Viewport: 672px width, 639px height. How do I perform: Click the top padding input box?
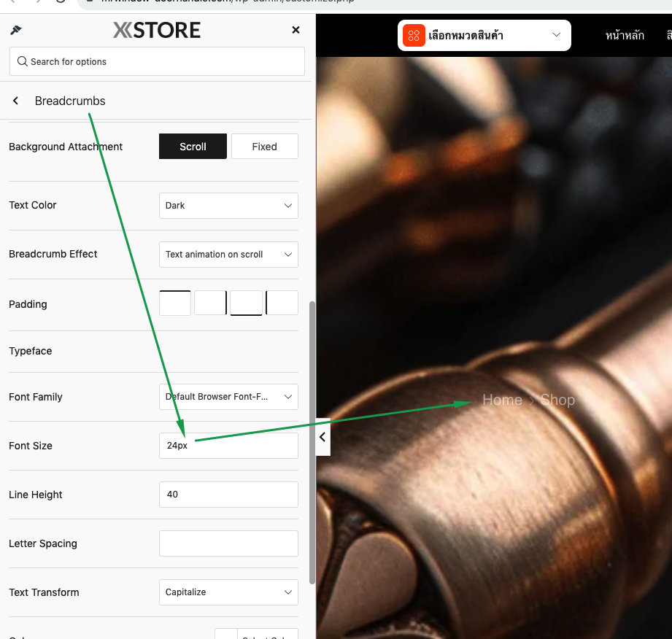175,303
